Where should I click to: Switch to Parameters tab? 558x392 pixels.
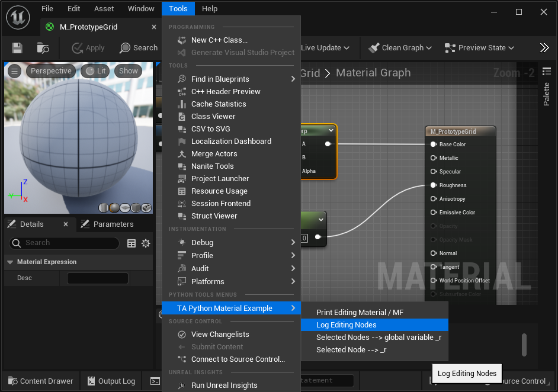click(107, 224)
